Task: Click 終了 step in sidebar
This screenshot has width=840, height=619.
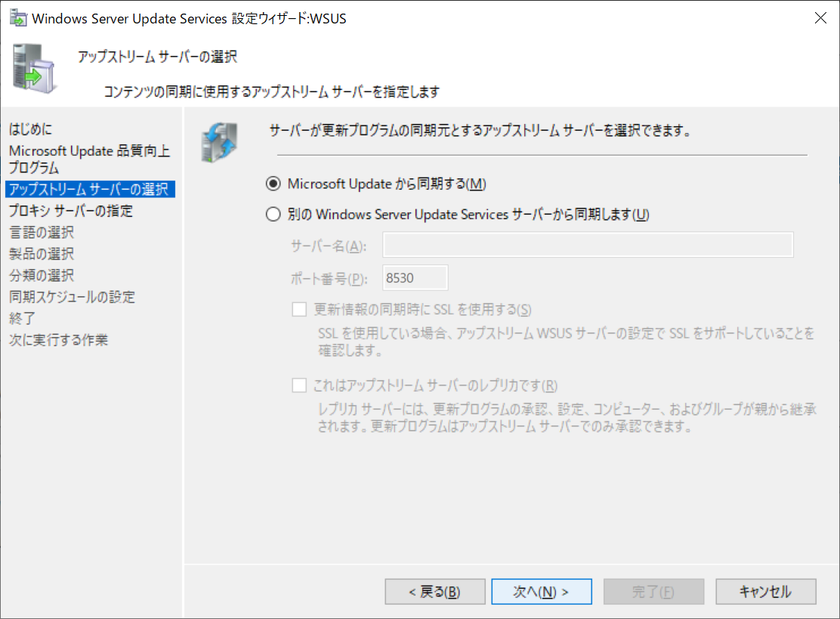Action: click(22, 318)
